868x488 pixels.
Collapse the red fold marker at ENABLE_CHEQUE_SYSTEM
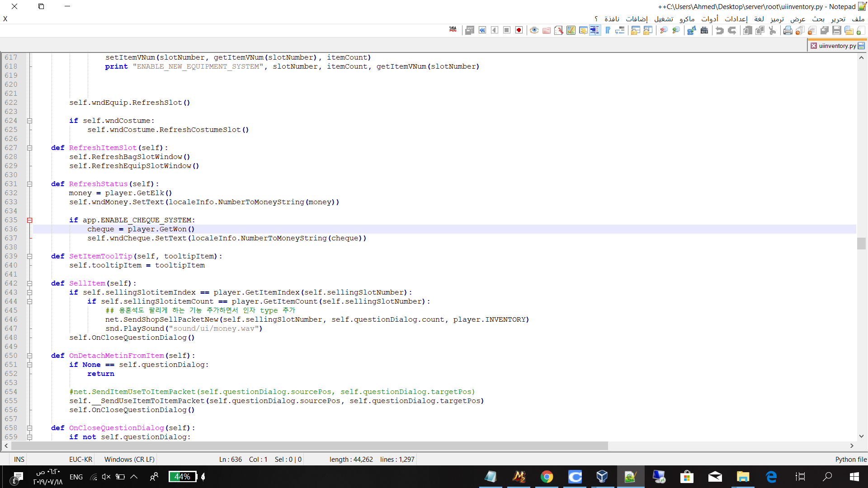[29, 220]
